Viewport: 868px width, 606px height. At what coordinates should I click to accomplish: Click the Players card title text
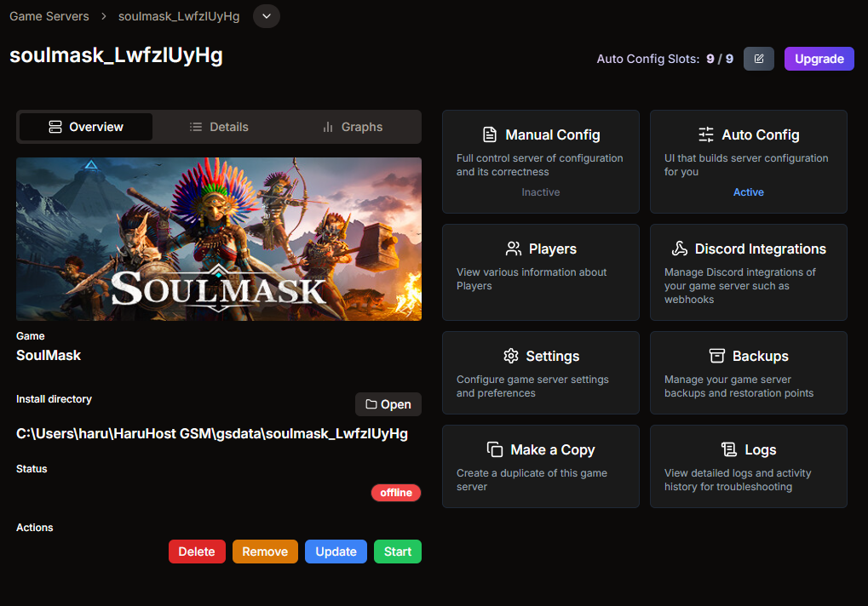click(553, 249)
